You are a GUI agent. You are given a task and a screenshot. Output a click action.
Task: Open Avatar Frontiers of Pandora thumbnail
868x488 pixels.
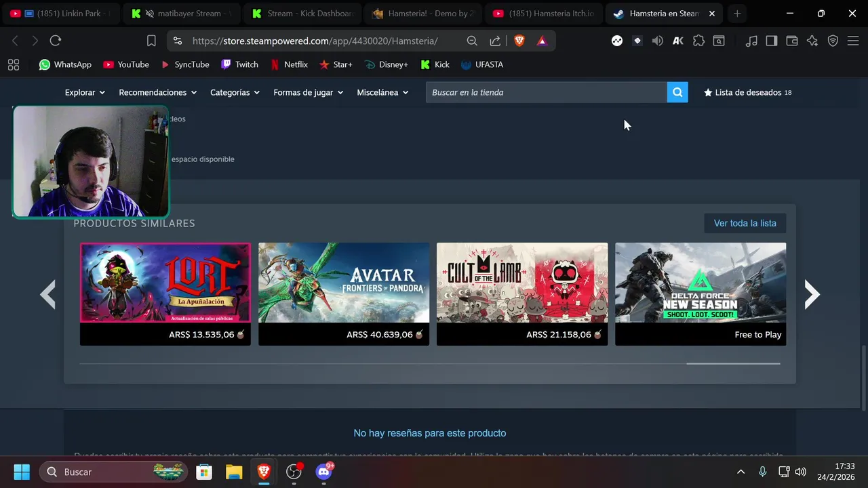click(x=344, y=283)
